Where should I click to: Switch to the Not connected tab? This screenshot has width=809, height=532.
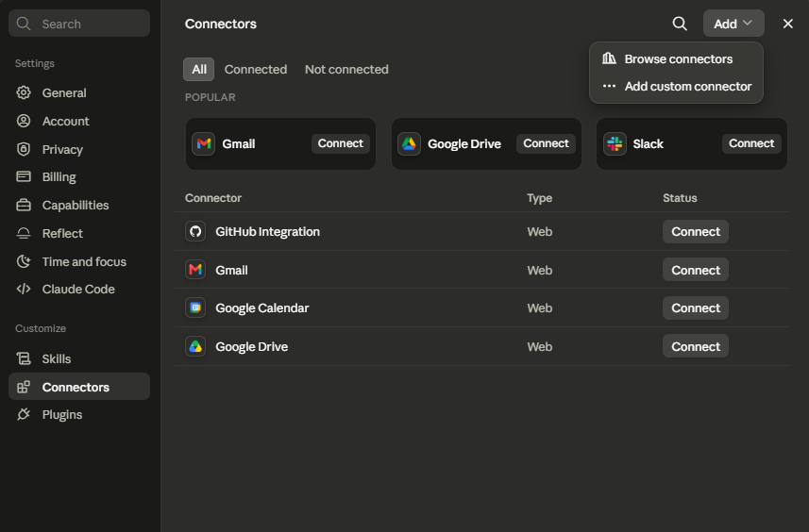(x=346, y=70)
